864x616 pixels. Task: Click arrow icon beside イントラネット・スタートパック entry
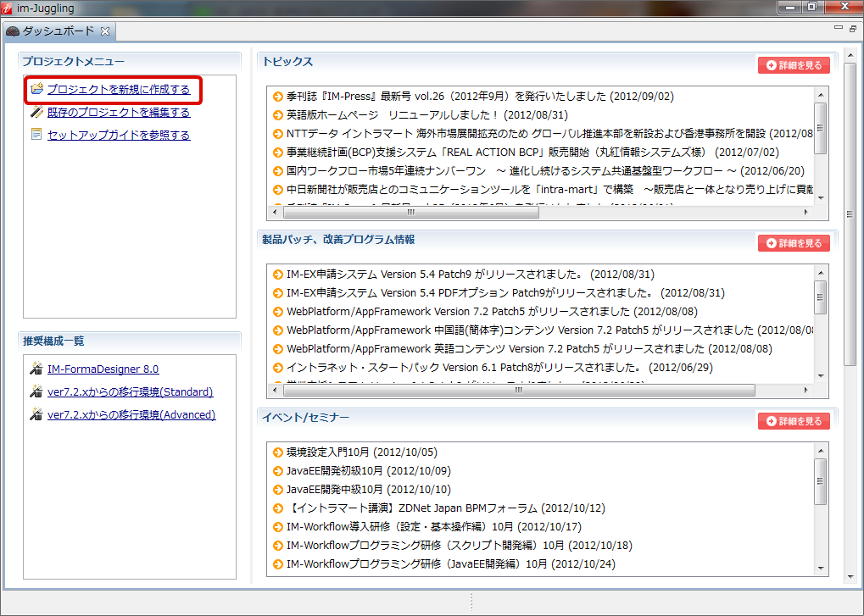pos(278,367)
